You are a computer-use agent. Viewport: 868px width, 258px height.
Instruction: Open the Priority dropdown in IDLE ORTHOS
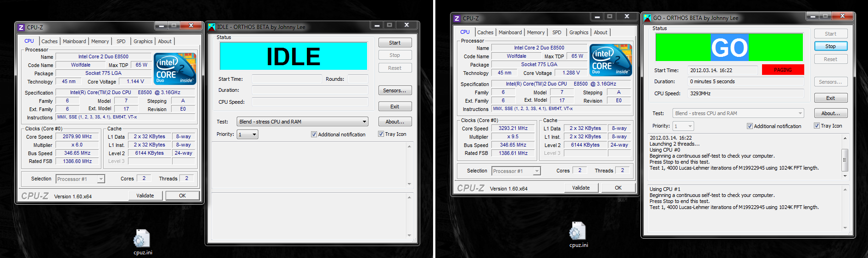click(248, 135)
